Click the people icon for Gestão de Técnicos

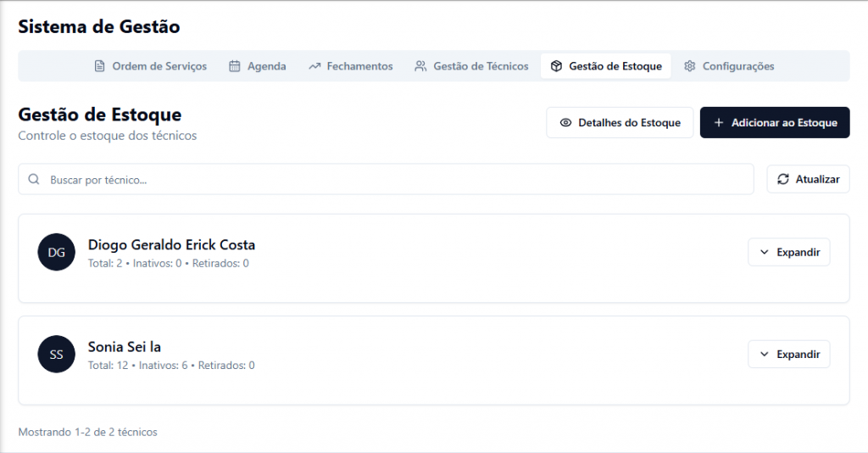tap(420, 66)
